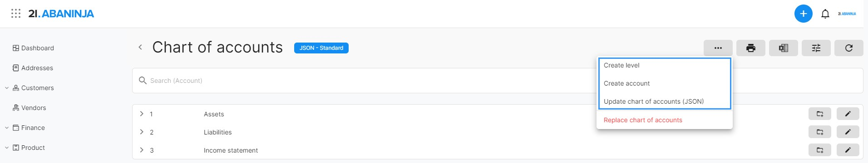Add a sublevel to Liabilities
The image size is (868, 163).
(x=820, y=132)
